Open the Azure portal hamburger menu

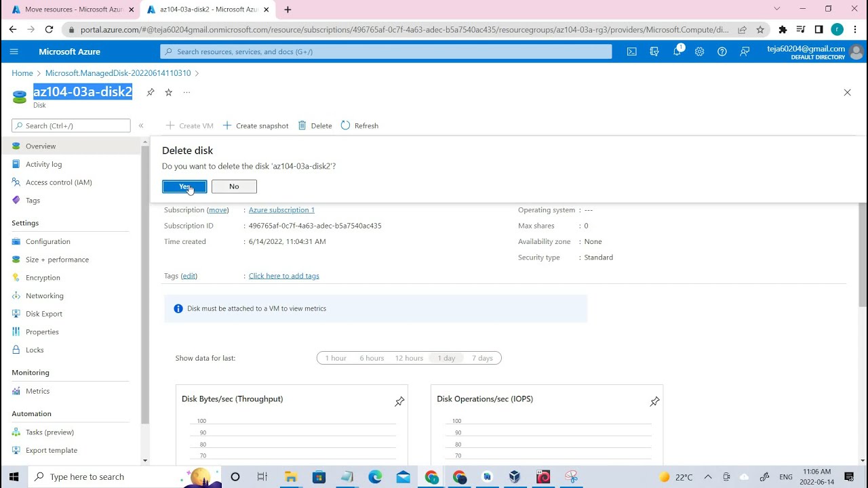pos(14,52)
